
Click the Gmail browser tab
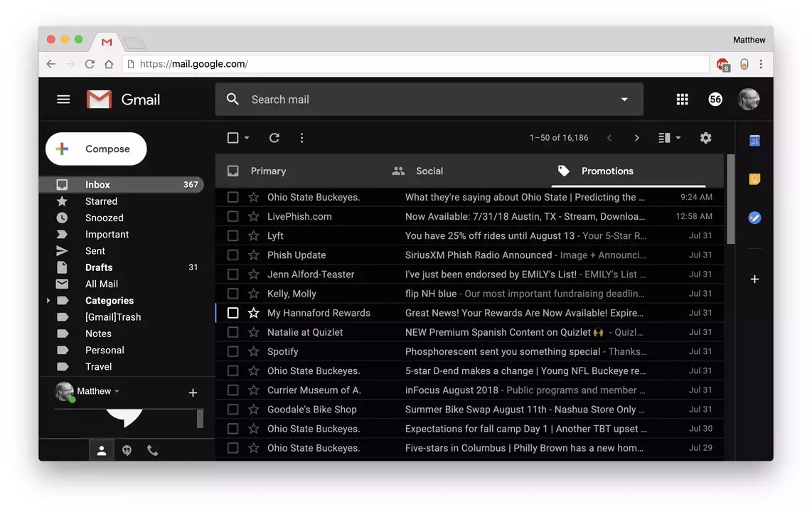pyautogui.click(x=107, y=42)
